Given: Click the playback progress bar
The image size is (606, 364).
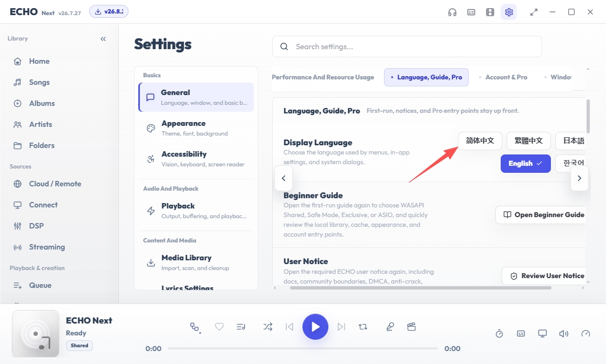Looking at the screenshot, I should pos(303,348).
